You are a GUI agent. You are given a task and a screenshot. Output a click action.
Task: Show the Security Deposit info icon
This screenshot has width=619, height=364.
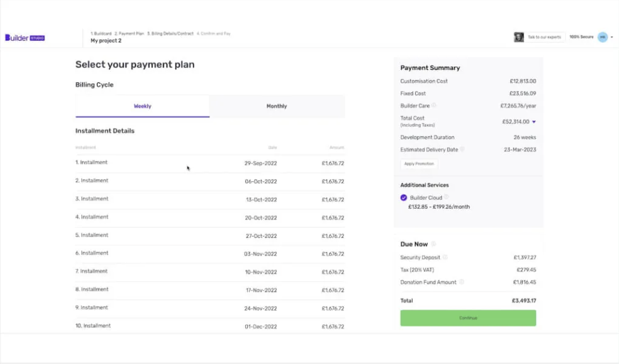tap(445, 257)
